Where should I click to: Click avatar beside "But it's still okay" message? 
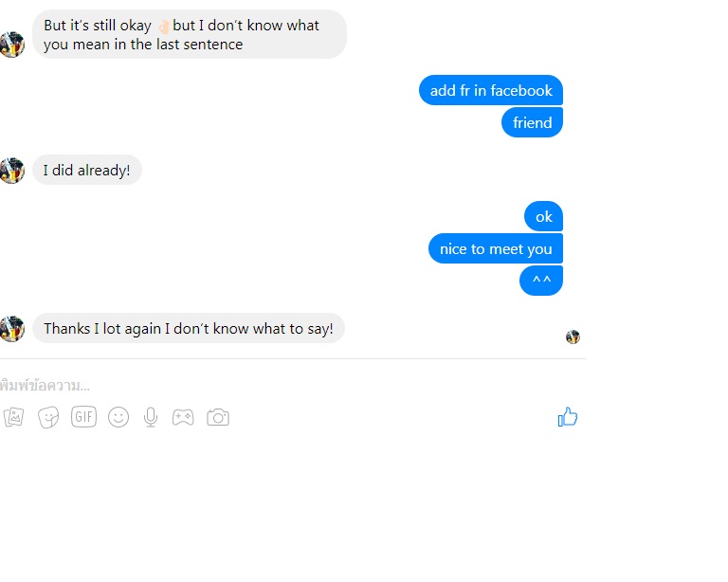point(11,45)
